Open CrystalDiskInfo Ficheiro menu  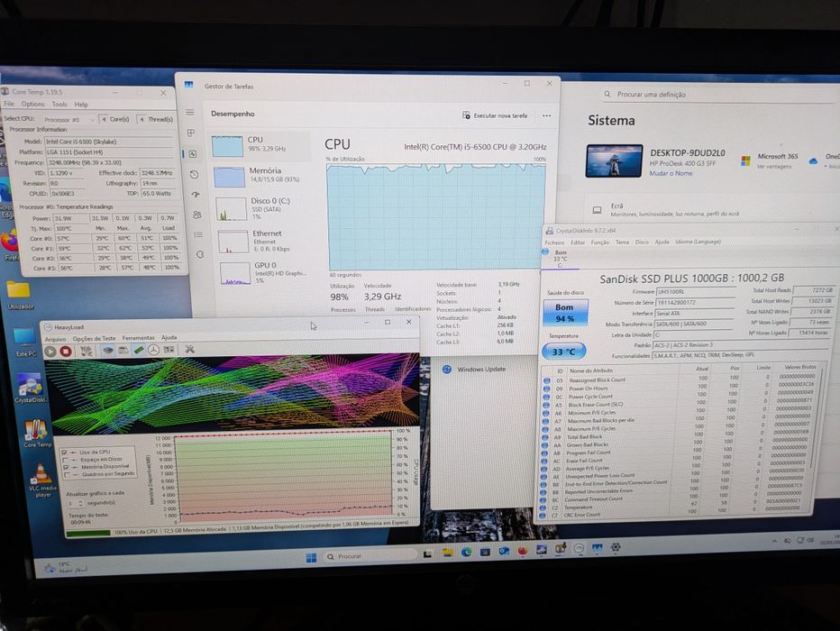[x=554, y=242]
